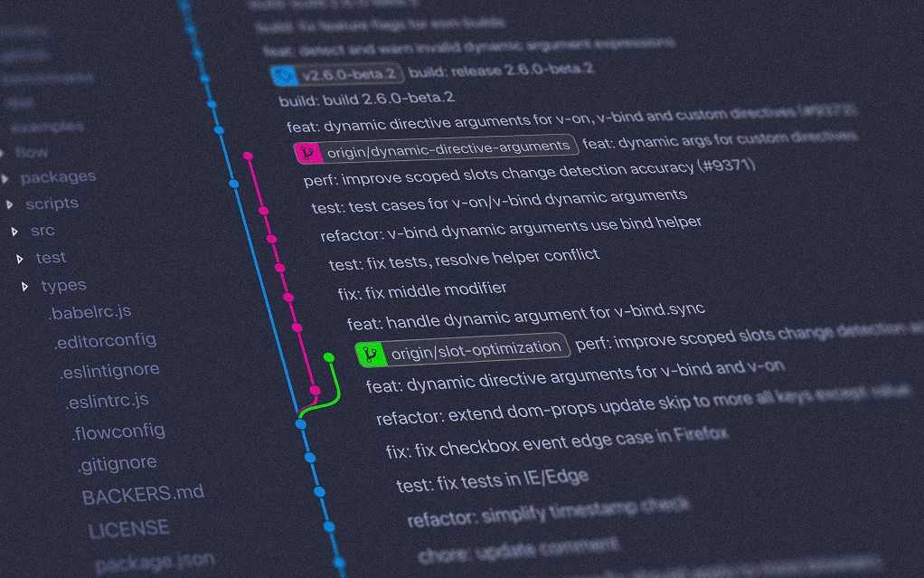Expand the src folder in the tree
Image resolution: width=924 pixels, height=578 pixels.
(14, 232)
